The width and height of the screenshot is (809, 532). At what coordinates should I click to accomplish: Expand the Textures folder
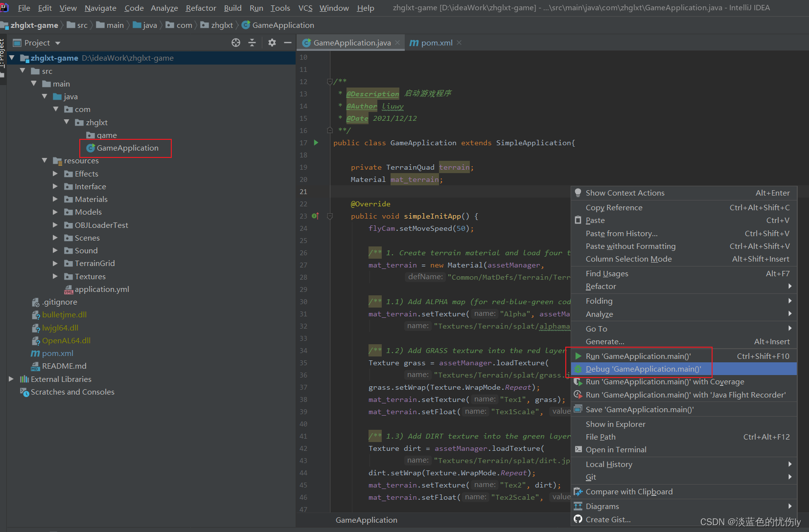[x=55, y=276]
